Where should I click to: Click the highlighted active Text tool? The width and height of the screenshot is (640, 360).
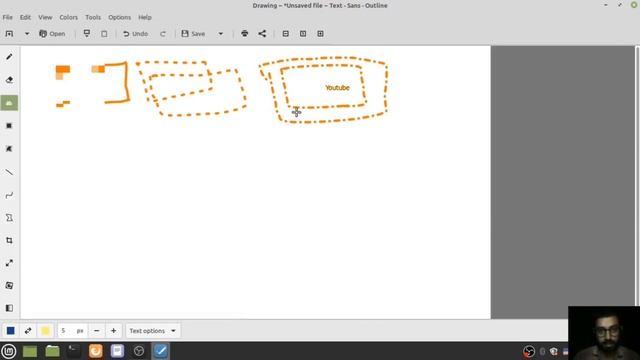tap(9, 103)
